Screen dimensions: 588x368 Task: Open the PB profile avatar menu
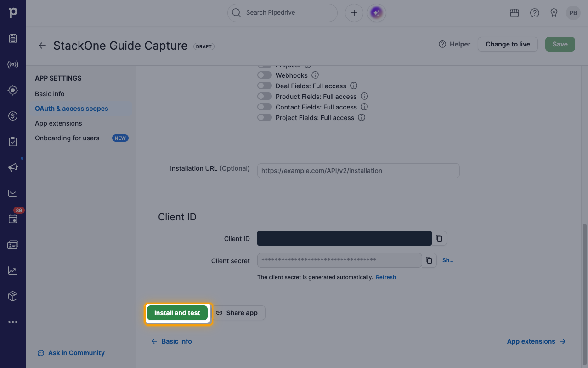(573, 13)
